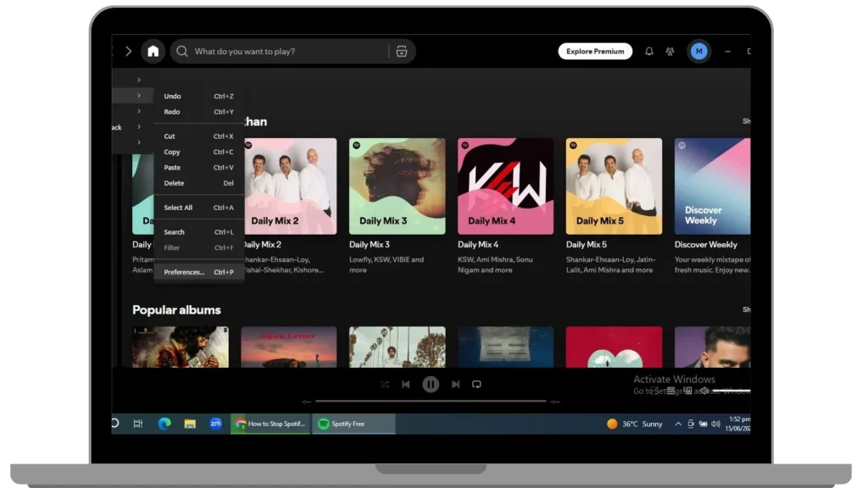This screenshot has height=488, width=868.
Task: Choose Undo from the Edit menu
Action: tap(198, 96)
